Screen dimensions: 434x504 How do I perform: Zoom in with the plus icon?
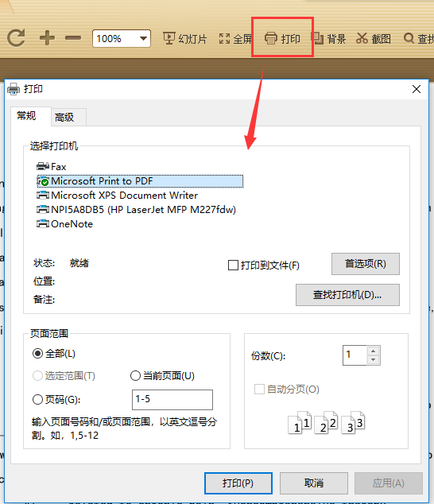point(47,38)
